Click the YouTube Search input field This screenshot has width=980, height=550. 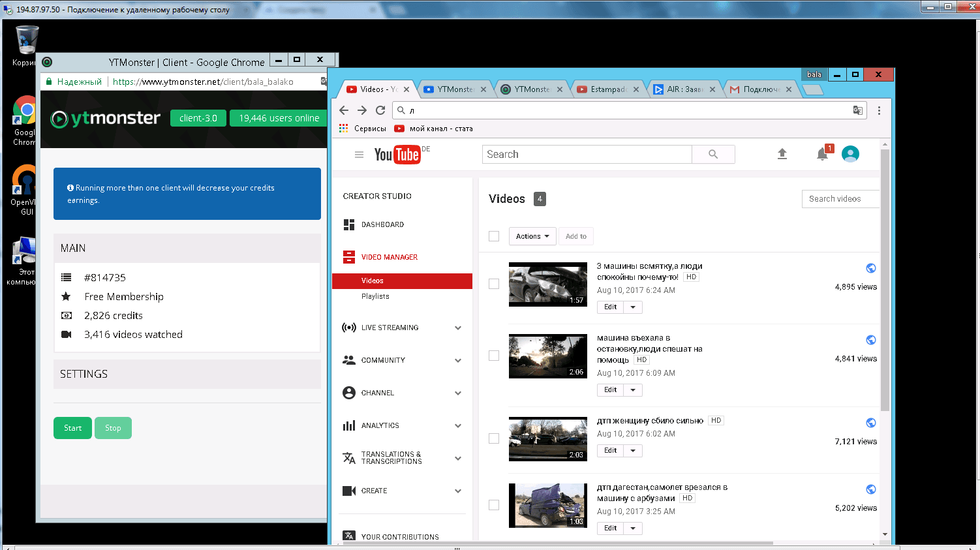click(587, 155)
